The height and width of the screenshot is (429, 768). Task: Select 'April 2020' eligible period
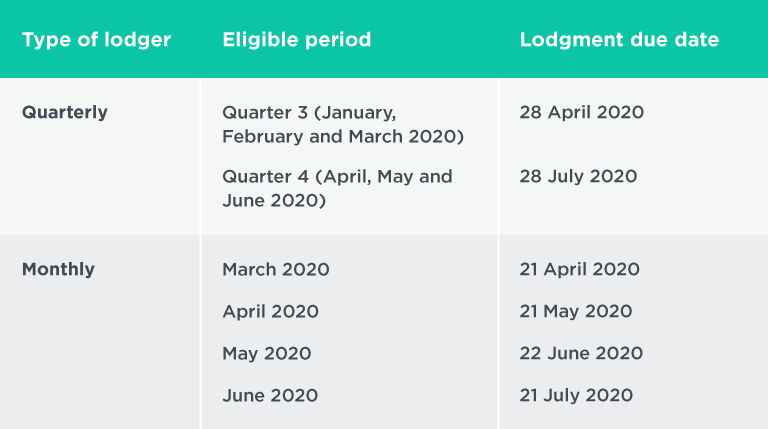(270, 312)
